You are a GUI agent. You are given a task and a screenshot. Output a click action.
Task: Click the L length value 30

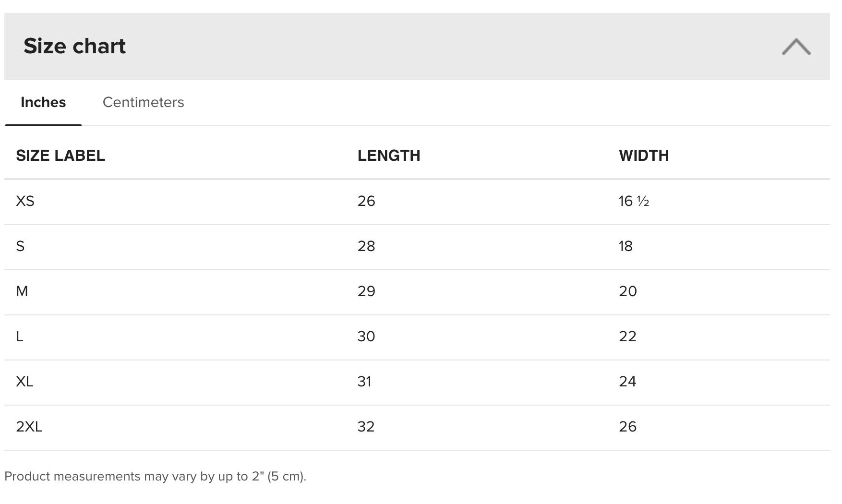point(366,336)
